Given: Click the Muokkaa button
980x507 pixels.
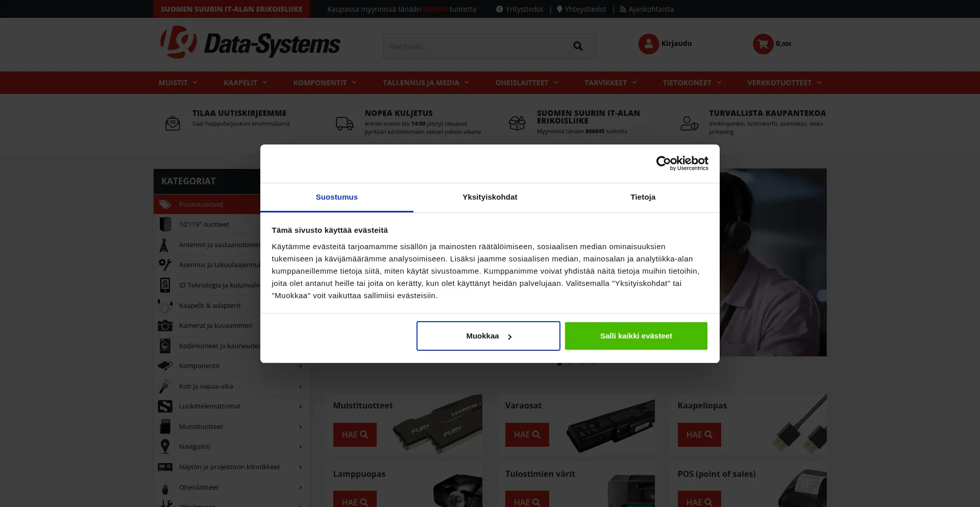Looking at the screenshot, I should [488, 336].
